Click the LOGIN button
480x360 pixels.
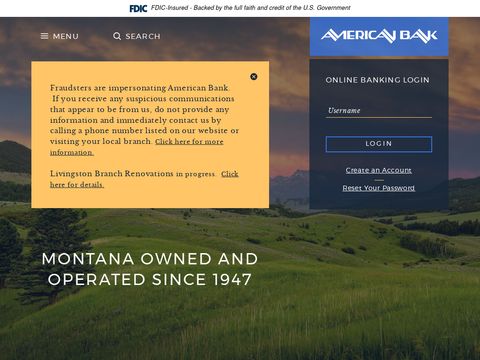tap(379, 144)
